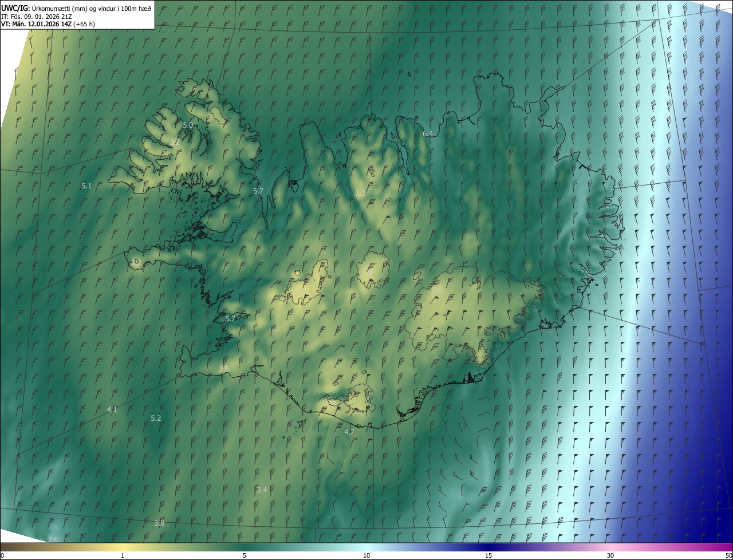Click the '(+65 h)' forecast offset text
The height and width of the screenshot is (560, 733).
(84, 24)
